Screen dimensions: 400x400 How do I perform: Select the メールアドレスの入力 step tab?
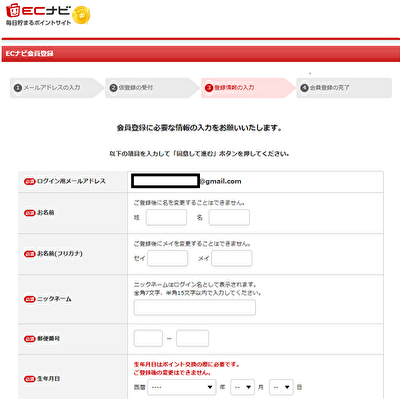coord(57,88)
